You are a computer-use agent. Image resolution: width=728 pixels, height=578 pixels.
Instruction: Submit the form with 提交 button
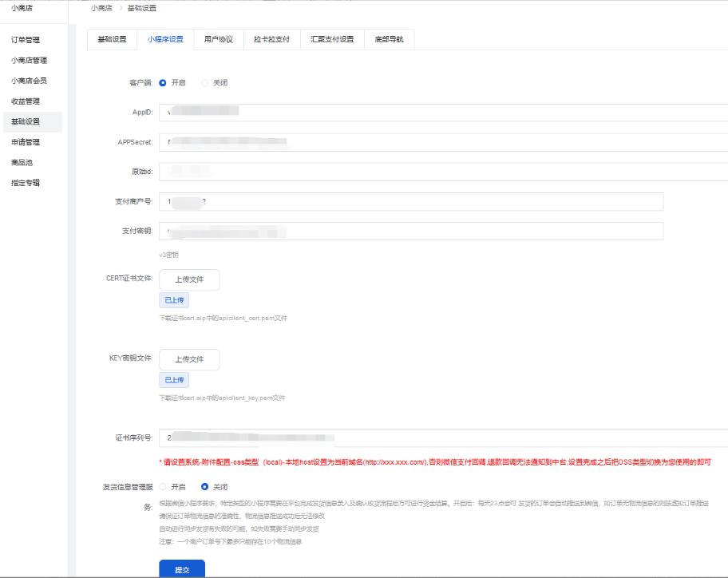coord(182,569)
